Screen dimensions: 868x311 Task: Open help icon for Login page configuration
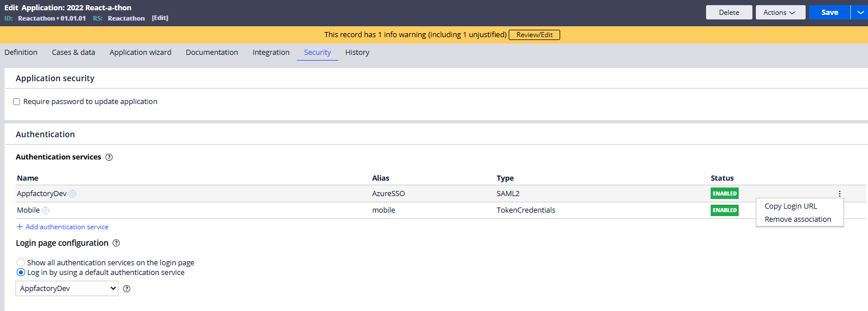click(x=116, y=244)
